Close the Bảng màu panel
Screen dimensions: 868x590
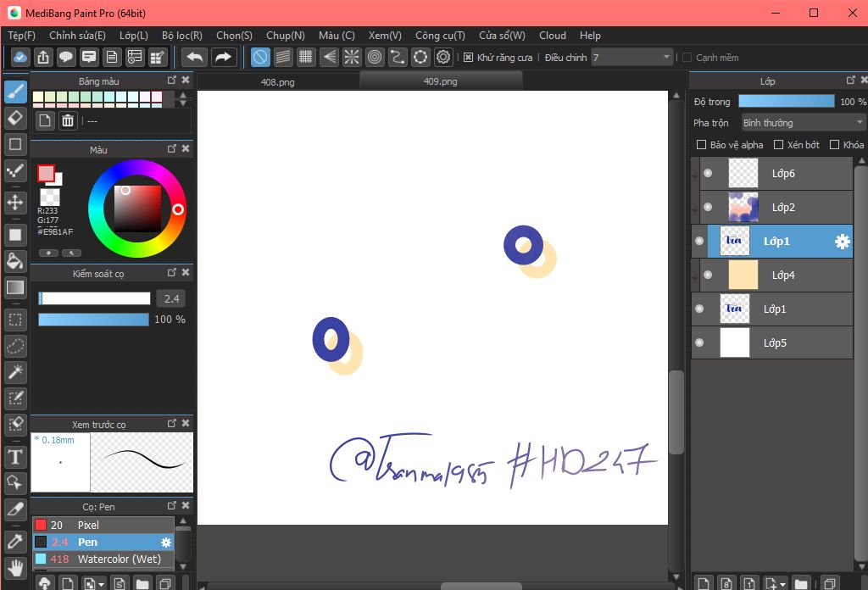(186, 81)
